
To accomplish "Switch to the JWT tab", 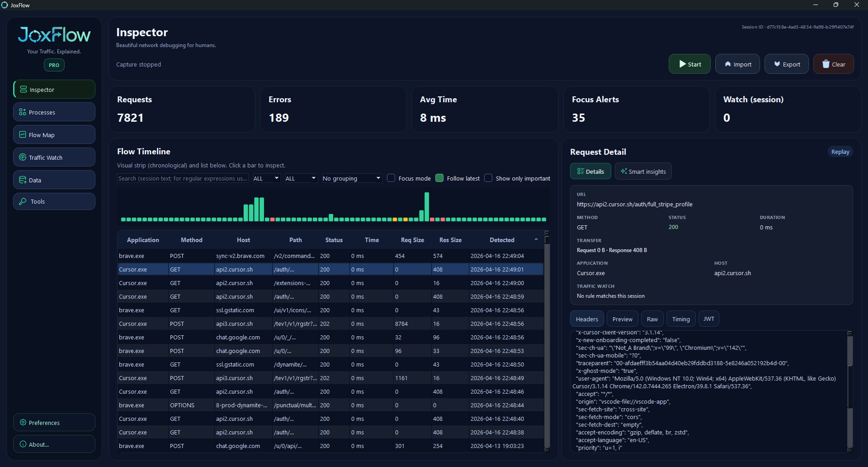I will [709, 319].
